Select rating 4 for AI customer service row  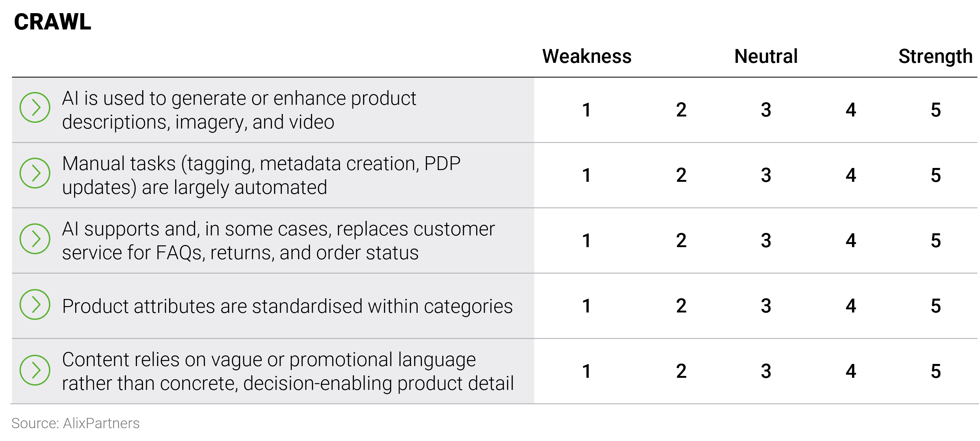tap(851, 241)
